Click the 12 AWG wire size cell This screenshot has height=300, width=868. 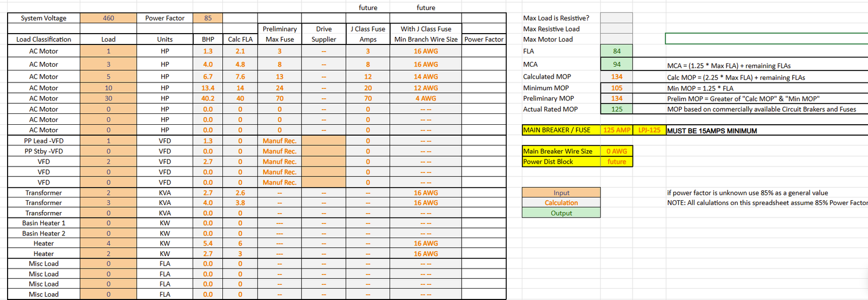click(x=426, y=88)
